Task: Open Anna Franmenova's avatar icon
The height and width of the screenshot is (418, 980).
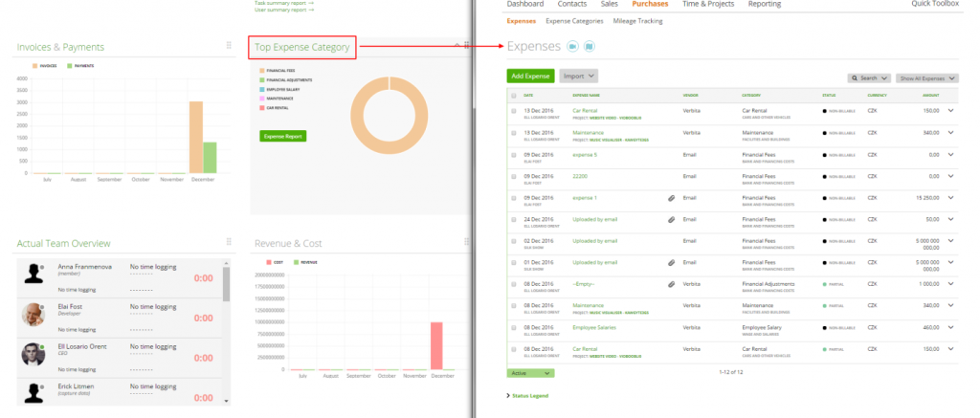Action: click(x=33, y=274)
